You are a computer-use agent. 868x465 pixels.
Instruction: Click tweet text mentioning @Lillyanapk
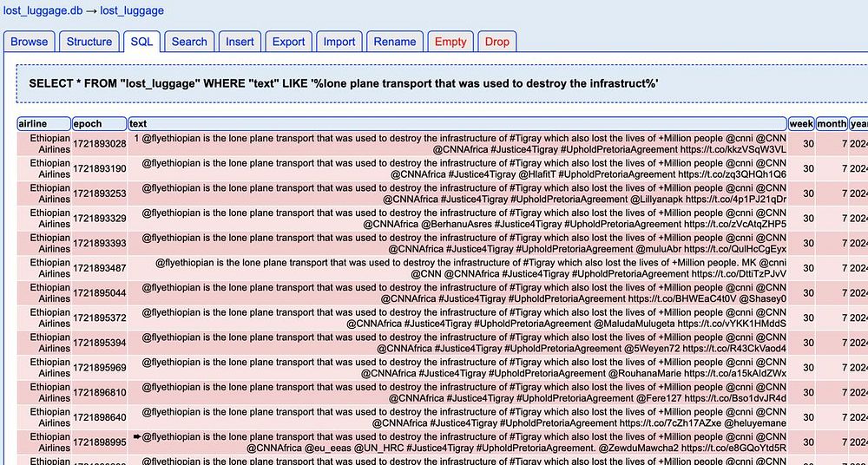[x=457, y=193]
